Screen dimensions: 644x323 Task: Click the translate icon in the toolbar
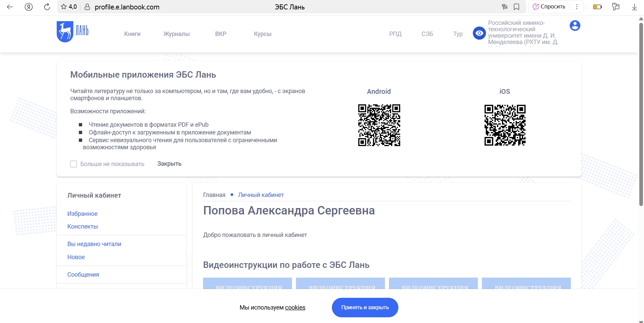[x=504, y=7]
